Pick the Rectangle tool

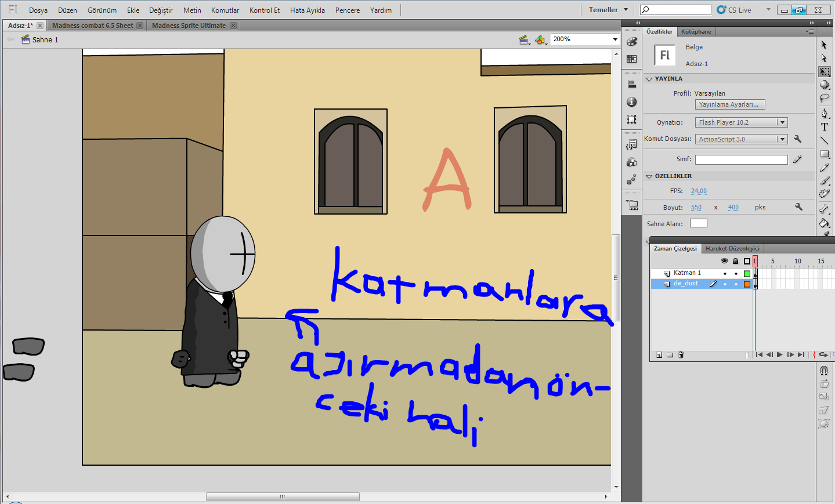(825, 154)
